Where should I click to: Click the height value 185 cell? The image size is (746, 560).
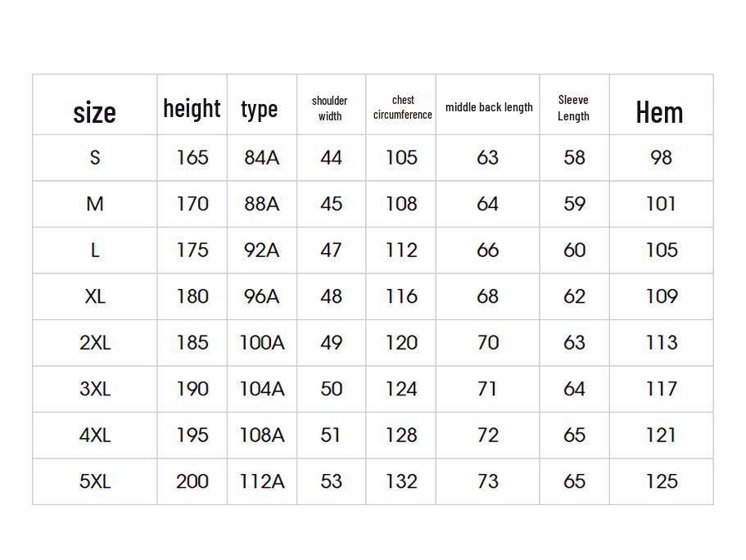click(x=192, y=342)
